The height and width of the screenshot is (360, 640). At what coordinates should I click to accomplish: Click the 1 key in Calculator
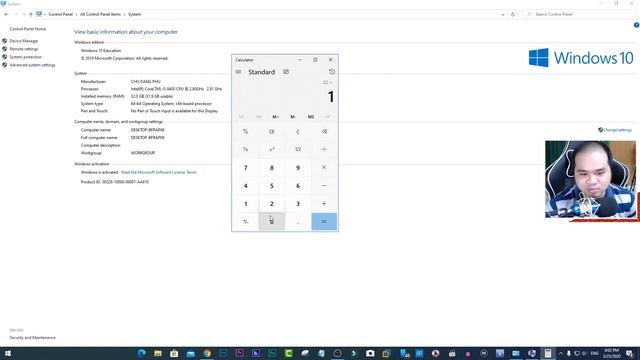coord(245,203)
